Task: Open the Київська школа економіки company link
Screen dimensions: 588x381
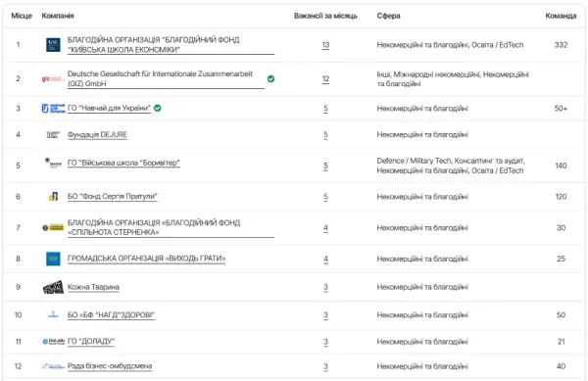Action: pos(171,45)
